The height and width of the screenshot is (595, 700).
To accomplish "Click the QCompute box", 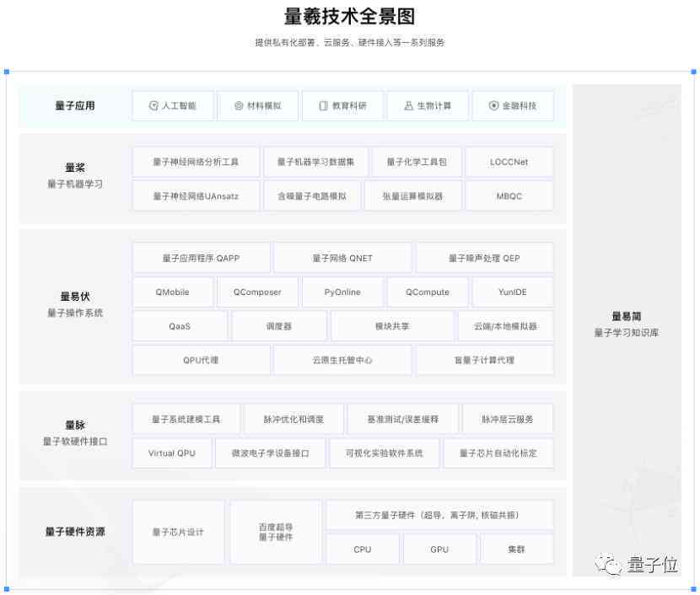I will pos(428,292).
